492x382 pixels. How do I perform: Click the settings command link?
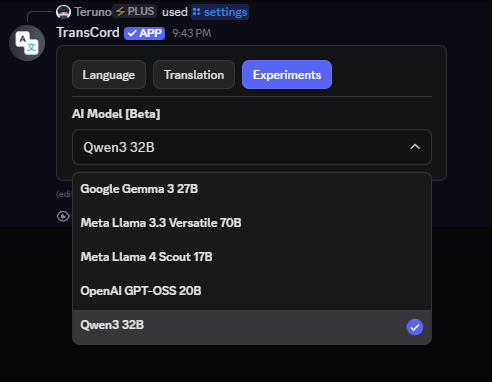(x=220, y=12)
